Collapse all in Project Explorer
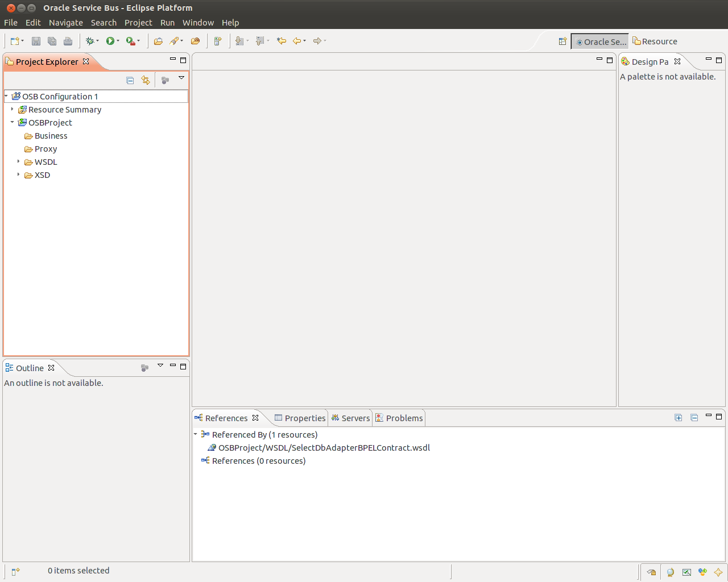728x582 pixels. [130, 80]
